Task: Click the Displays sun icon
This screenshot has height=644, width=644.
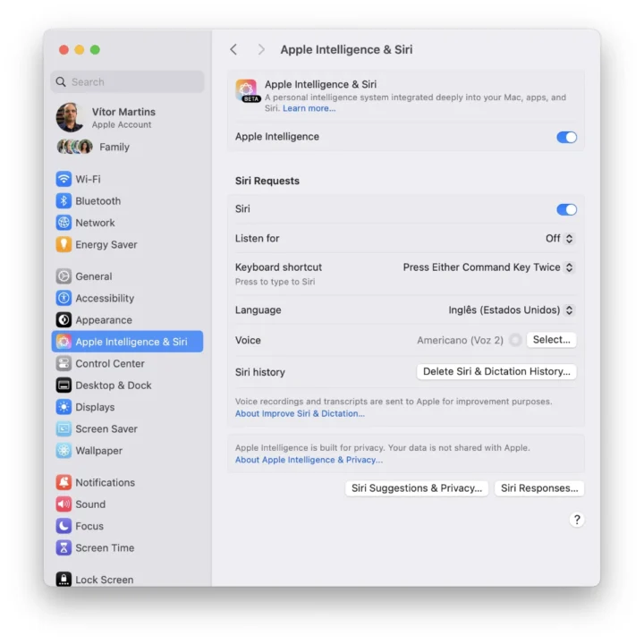Action: point(64,407)
